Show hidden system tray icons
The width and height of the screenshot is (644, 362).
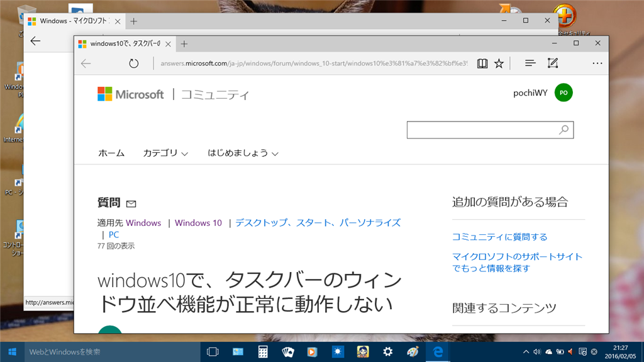[526, 352]
